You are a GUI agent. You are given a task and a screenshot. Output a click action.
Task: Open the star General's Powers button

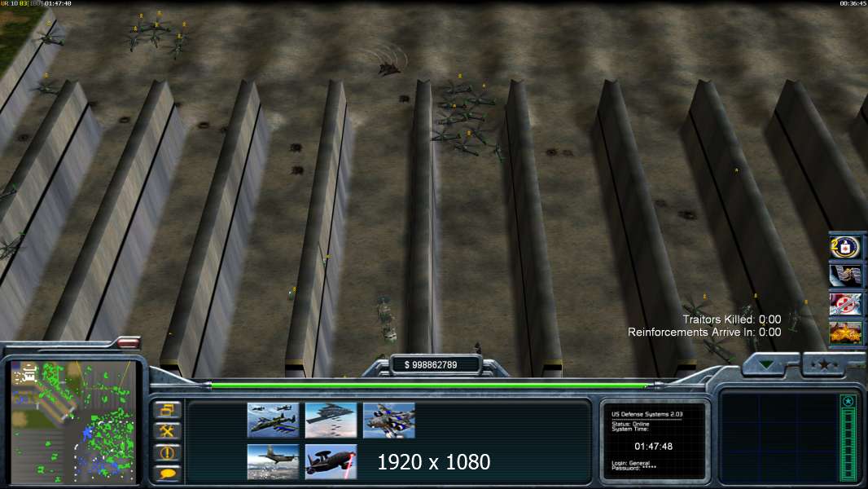click(x=824, y=364)
